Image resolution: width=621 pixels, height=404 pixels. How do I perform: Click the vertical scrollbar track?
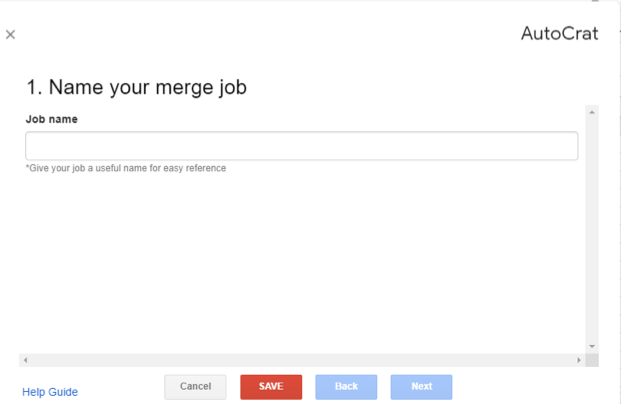tap(592, 230)
